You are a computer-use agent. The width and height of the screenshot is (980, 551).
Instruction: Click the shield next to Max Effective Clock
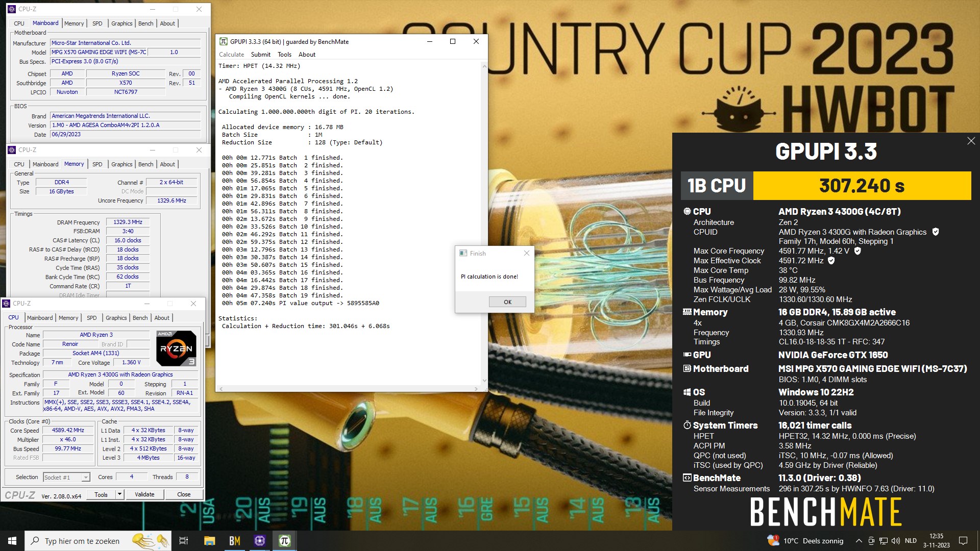coord(831,261)
